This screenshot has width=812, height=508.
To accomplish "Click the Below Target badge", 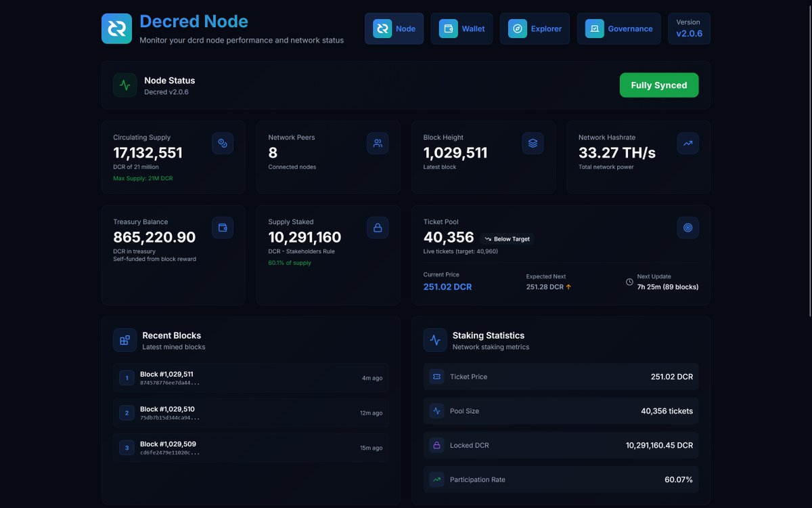I will click(x=507, y=238).
